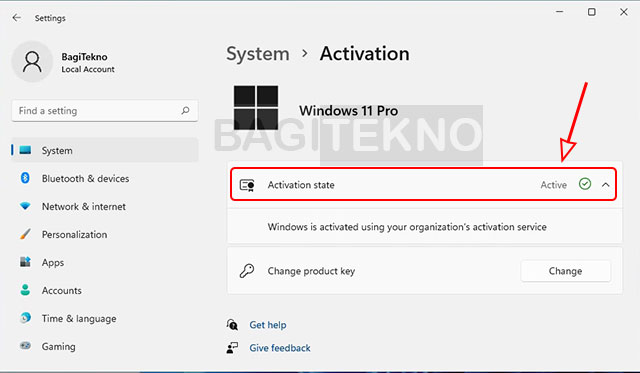Click the Find a setting search box

105,111
